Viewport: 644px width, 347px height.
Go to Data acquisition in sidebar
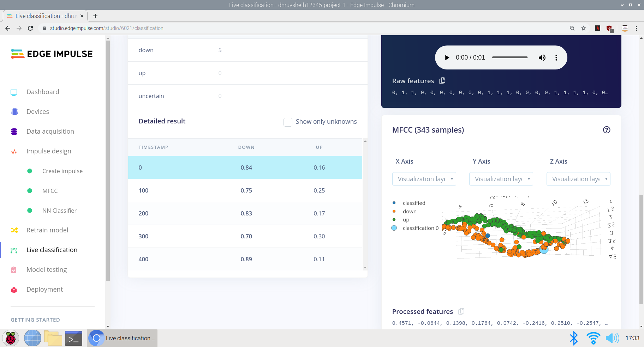[x=50, y=132]
